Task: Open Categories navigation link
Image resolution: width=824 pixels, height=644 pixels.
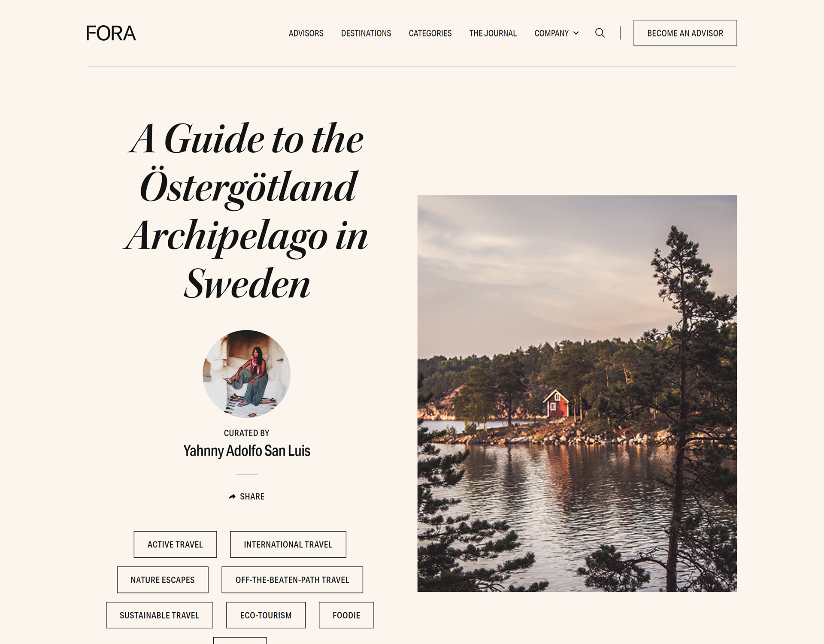Action: coord(430,33)
